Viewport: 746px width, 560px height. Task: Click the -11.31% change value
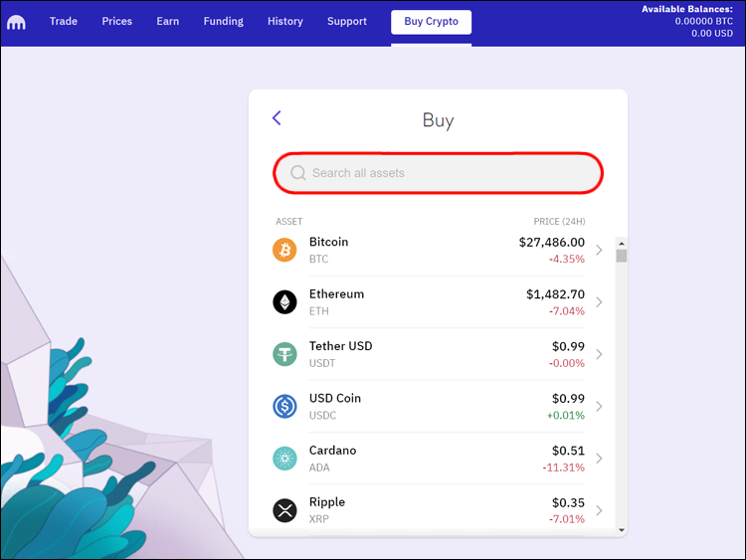[563, 467]
